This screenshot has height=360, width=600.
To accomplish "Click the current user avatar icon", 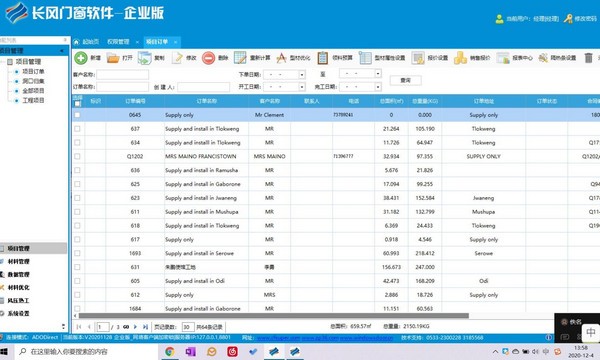I will [499, 19].
